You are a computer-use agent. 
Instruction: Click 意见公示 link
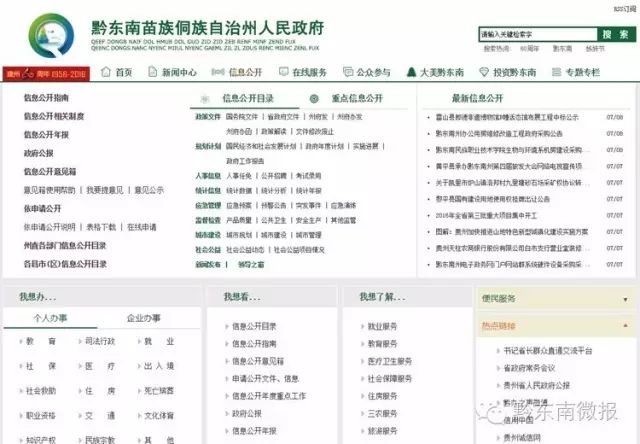[x=149, y=190]
